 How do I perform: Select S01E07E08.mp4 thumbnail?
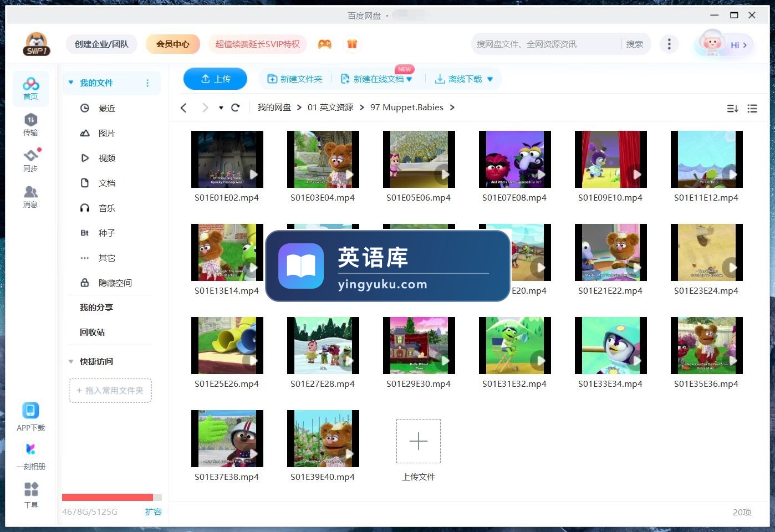pos(515,159)
